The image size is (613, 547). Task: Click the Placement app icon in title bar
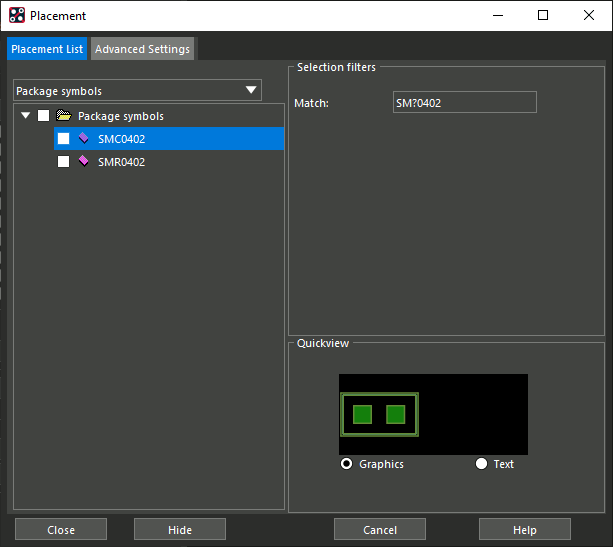pyautogui.click(x=17, y=16)
